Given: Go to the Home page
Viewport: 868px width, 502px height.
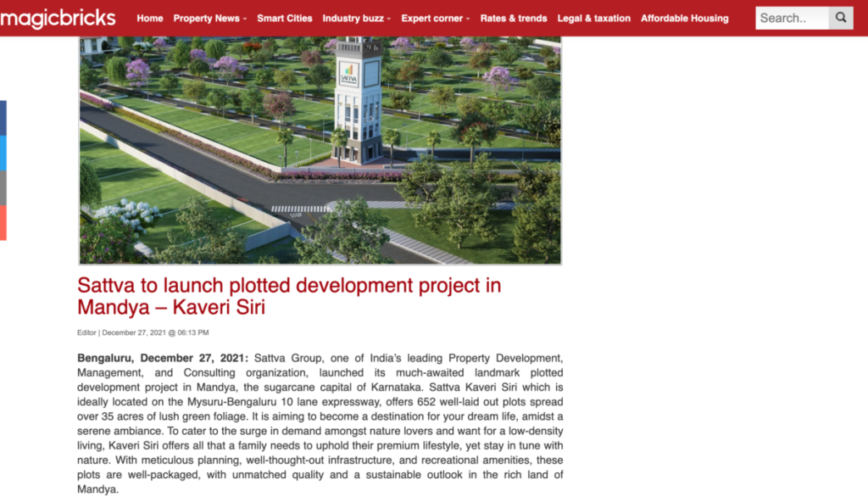Looking at the screenshot, I should 149,19.
